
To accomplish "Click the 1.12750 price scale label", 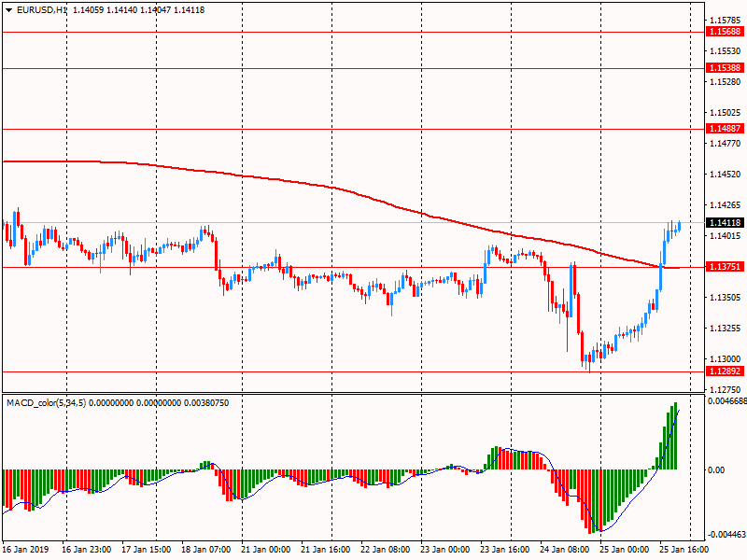I will click(x=726, y=390).
